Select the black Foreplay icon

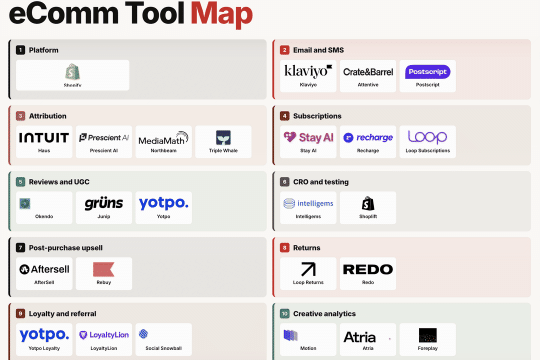(x=427, y=335)
